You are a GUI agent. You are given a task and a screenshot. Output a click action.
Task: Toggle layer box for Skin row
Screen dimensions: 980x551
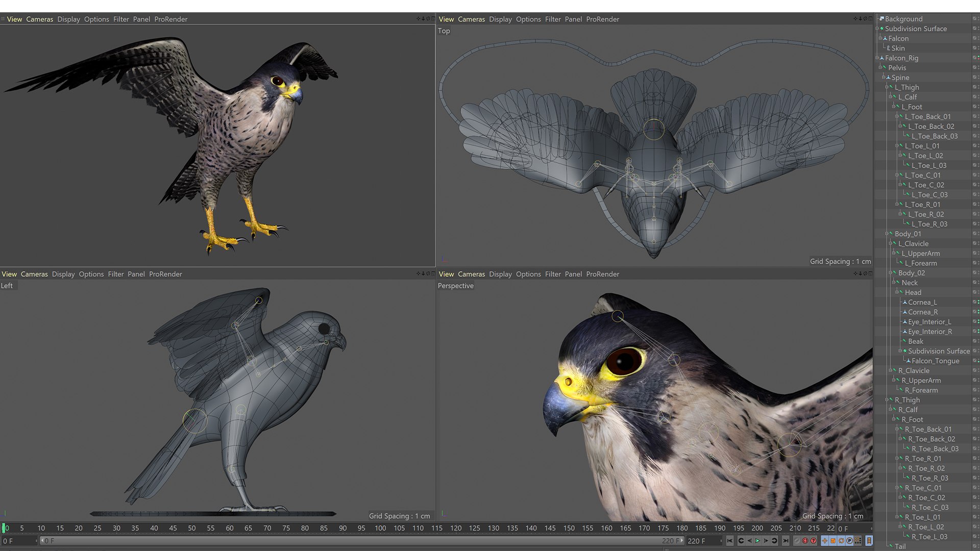click(x=974, y=48)
